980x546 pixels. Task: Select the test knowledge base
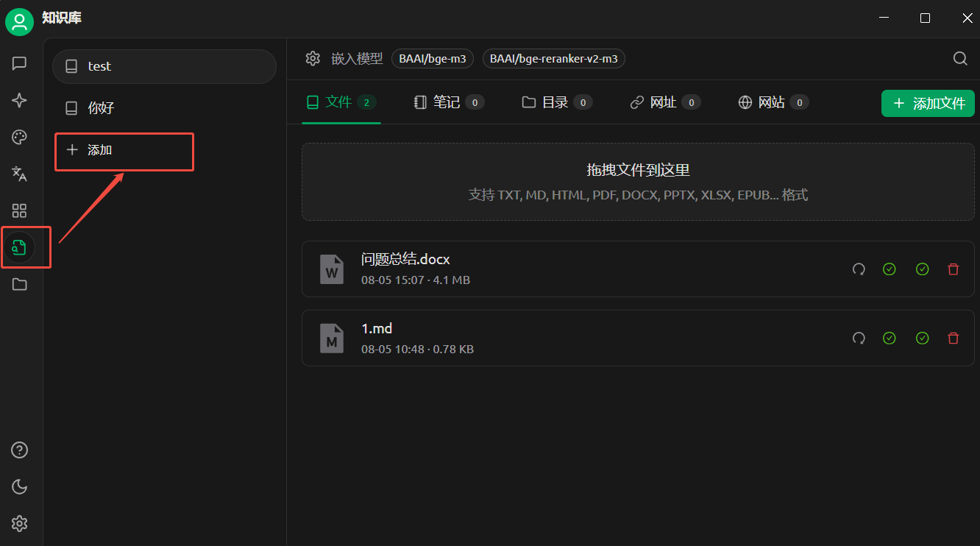coord(164,66)
